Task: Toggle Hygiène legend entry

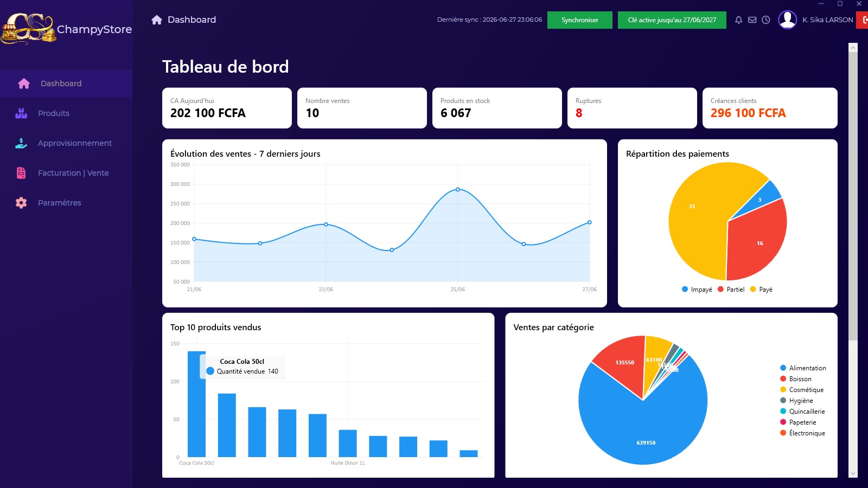Action: click(x=796, y=401)
